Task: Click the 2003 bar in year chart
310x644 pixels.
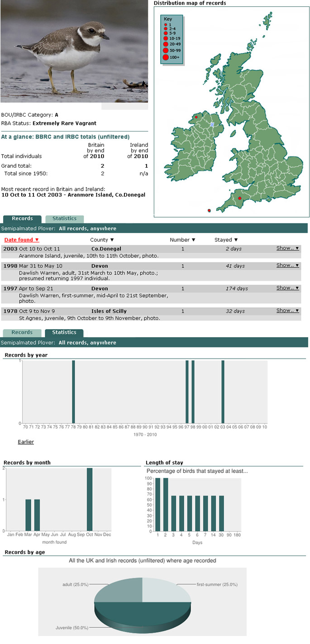Action: pyautogui.click(x=223, y=392)
